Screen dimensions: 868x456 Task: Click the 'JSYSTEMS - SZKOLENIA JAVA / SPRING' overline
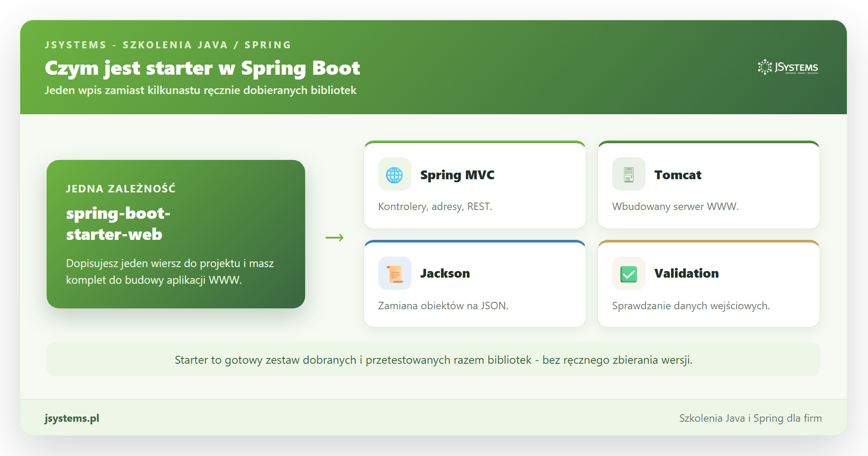(168, 45)
